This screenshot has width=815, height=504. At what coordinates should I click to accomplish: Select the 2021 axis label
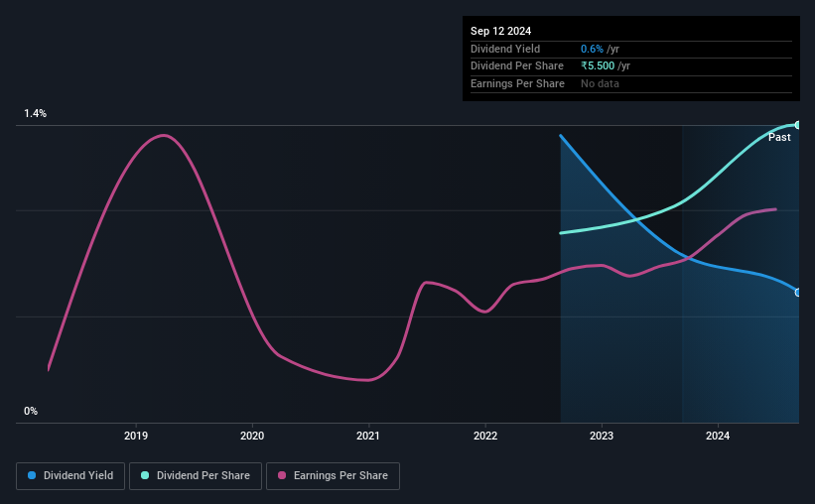(368, 436)
